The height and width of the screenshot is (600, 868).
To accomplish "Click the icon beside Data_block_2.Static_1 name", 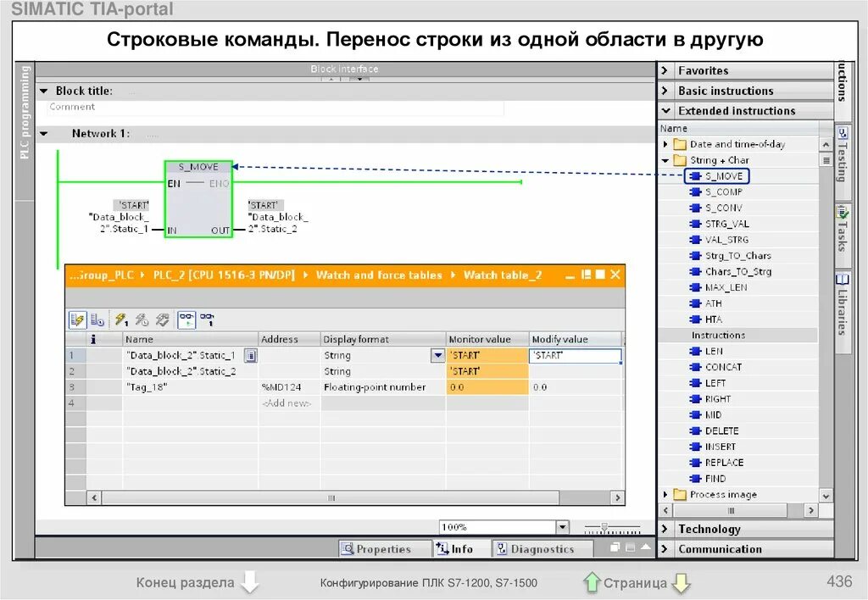I will tap(251, 356).
